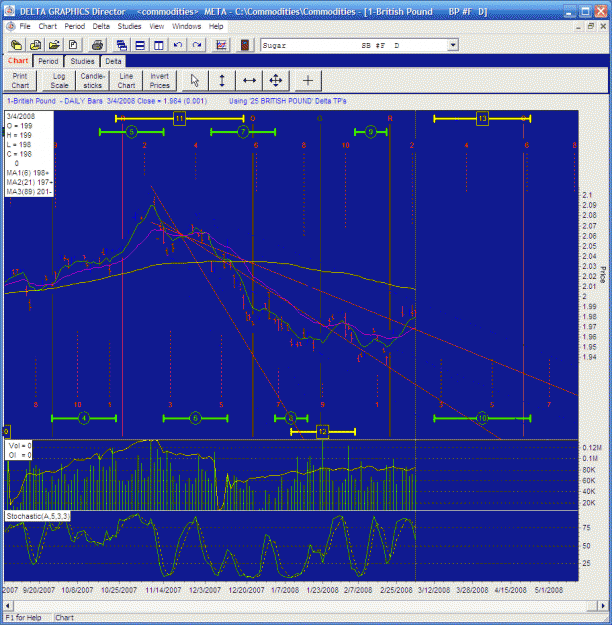The width and height of the screenshot is (612, 625).
Task: Click green Delta marker 9
Action: [370, 132]
